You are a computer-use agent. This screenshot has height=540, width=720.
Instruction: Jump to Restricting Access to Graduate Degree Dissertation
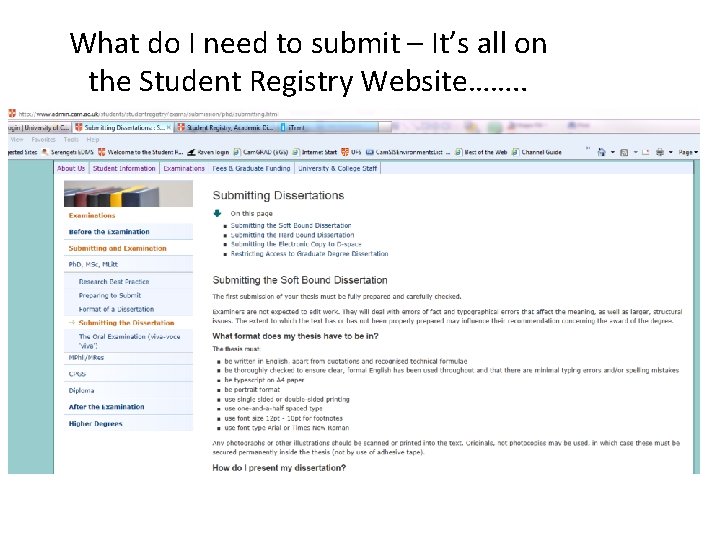tap(309, 253)
